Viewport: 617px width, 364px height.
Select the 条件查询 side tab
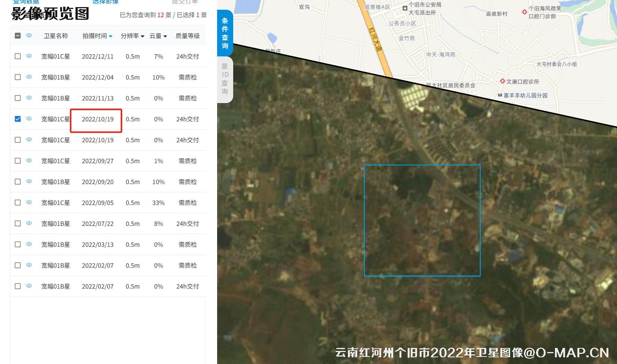[225, 33]
